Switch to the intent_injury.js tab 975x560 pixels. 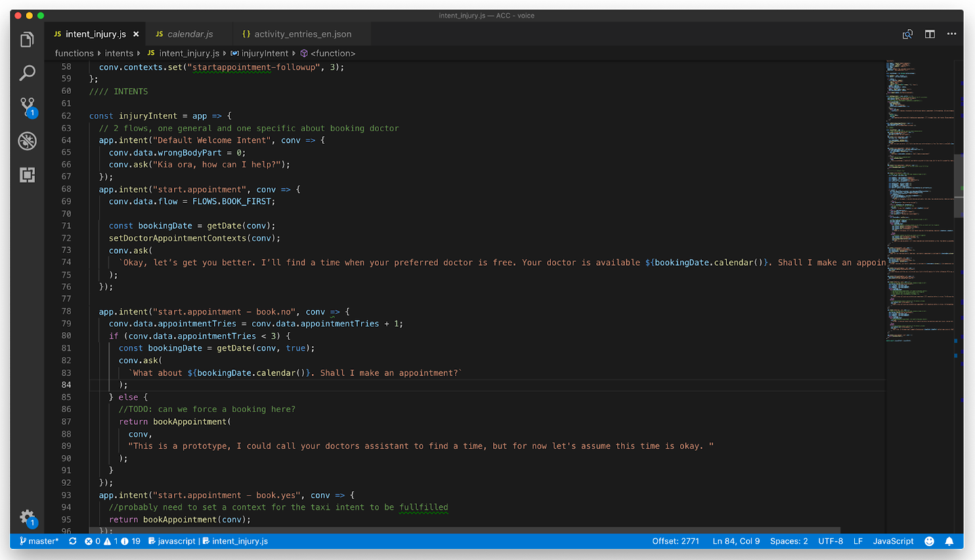point(95,34)
